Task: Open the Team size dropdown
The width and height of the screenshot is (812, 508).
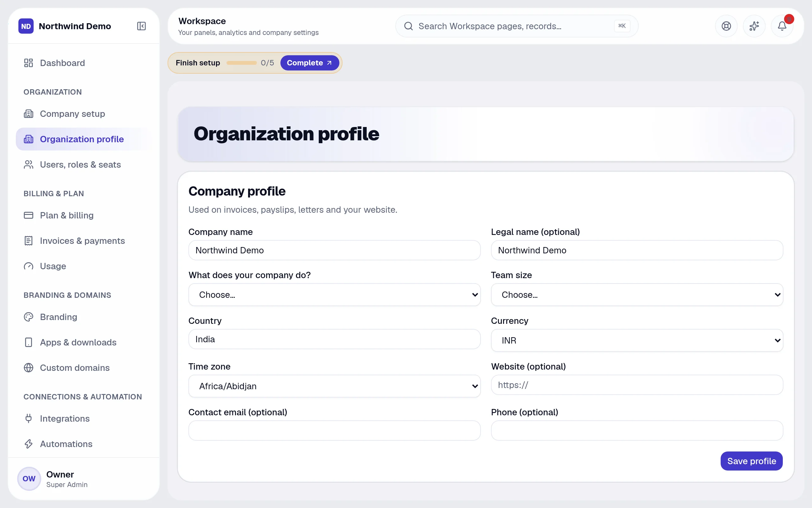Action: [637, 295]
